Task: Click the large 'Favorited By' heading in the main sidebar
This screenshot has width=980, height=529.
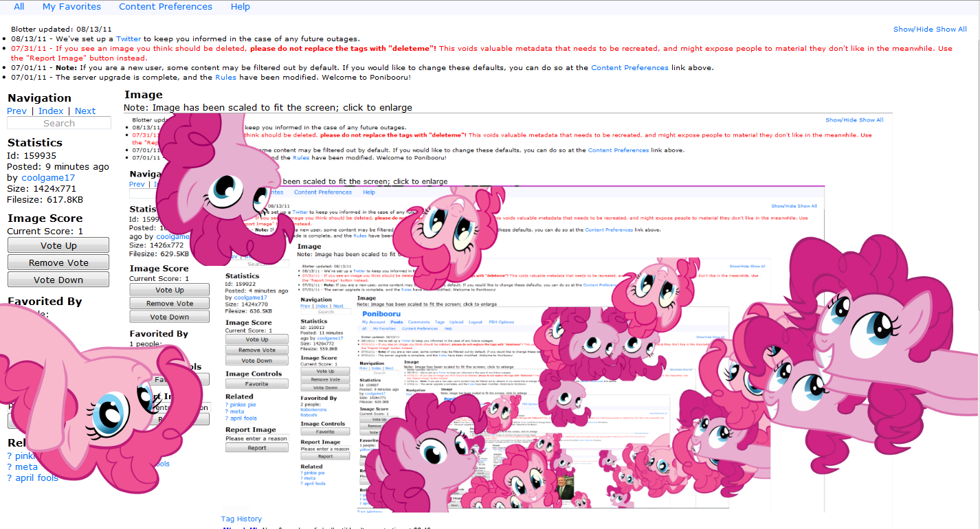Action: tap(45, 301)
